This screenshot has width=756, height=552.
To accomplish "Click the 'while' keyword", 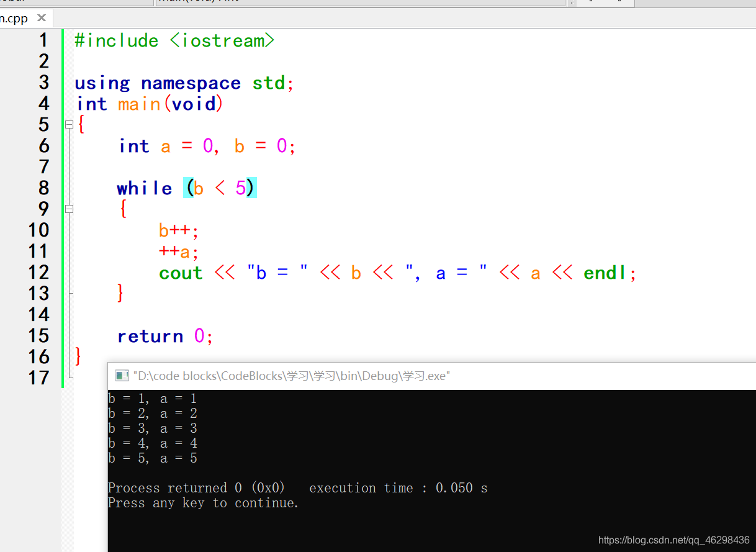I will tap(145, 188).
